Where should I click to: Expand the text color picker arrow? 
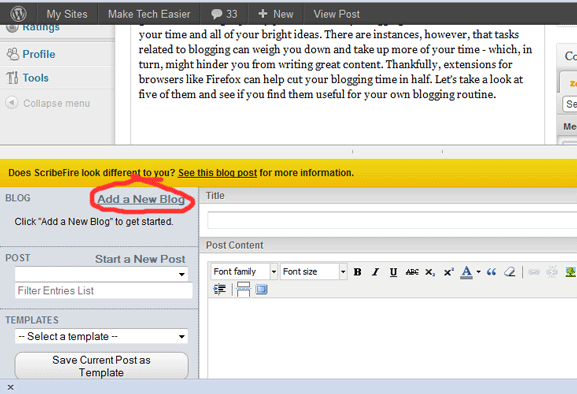tap(478, 272)
